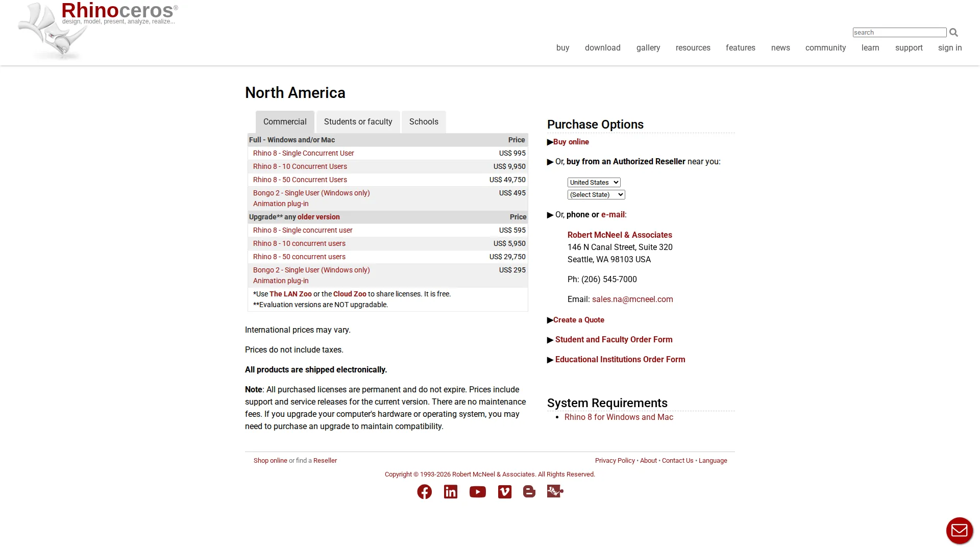Switch to the Commercial tab
980x551 pixels.
pos(285,121)
